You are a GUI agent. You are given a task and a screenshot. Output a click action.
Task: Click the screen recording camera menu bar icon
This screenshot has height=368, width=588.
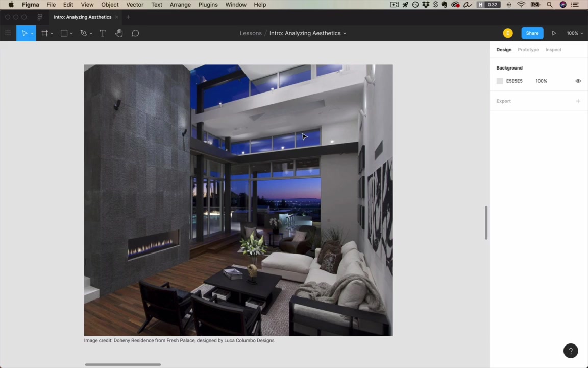tap(395, 5)
